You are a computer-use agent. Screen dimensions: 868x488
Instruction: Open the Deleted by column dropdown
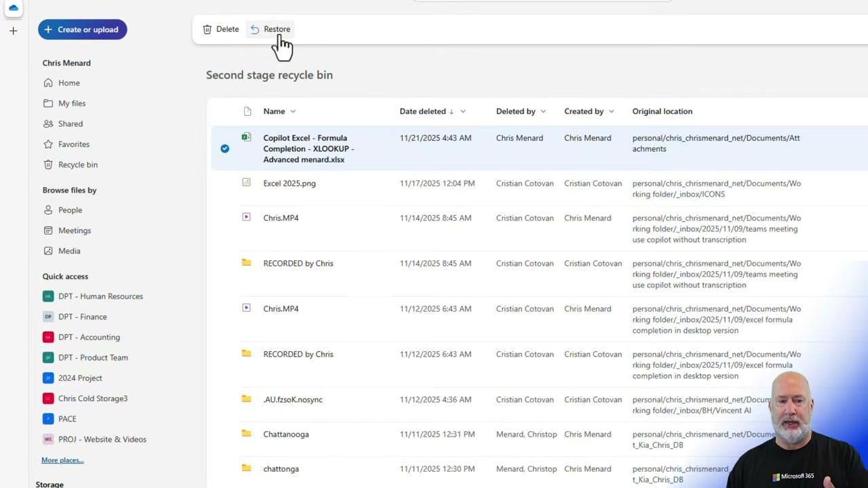coord(542,111)
